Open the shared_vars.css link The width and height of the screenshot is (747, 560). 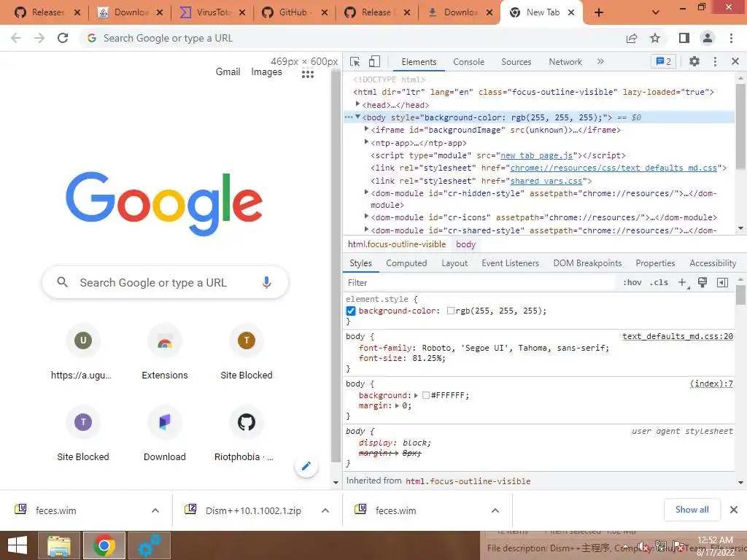coord(546,181)
